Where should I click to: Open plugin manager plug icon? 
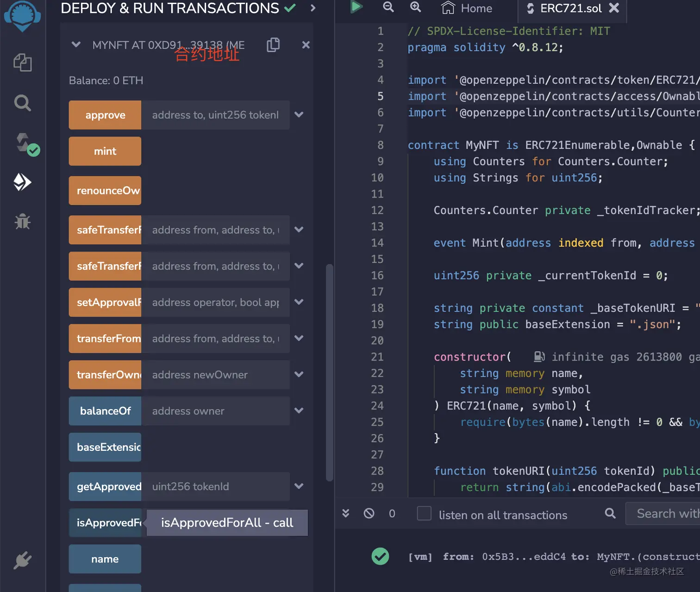point(22,561)
